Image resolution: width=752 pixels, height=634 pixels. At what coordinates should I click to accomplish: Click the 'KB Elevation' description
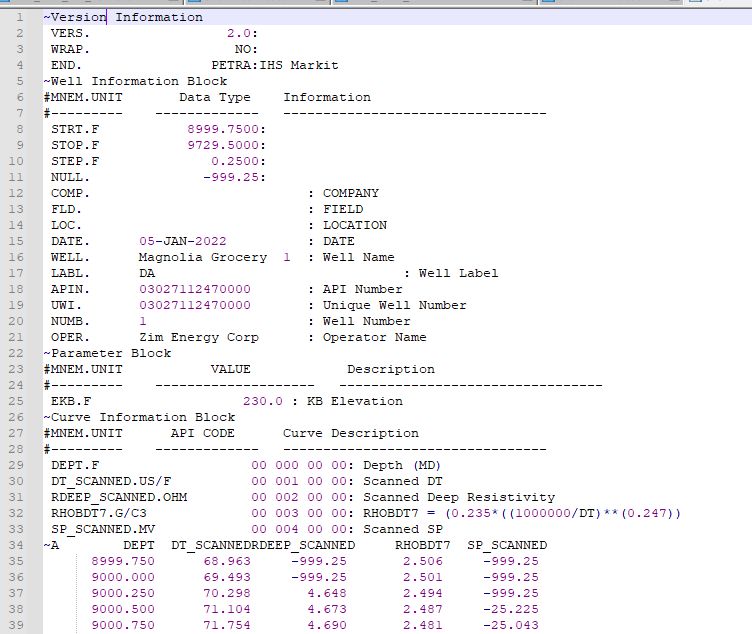click(355, 401)
